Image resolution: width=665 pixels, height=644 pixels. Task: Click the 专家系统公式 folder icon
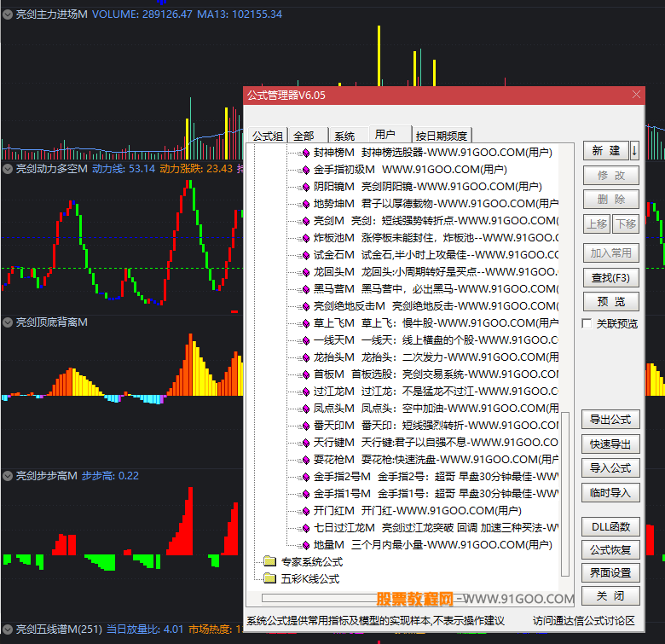tap(270, 562)
